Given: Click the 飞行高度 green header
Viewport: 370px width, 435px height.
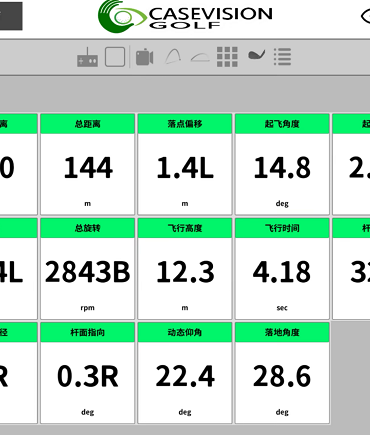Looking at the screenshot, I should pyautogui.click(x=185, y=228).
